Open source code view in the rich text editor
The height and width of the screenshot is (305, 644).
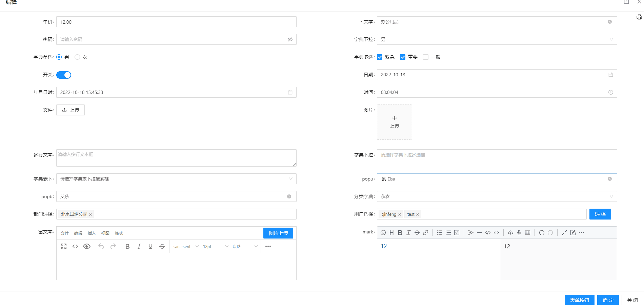(x=75, y=246)
